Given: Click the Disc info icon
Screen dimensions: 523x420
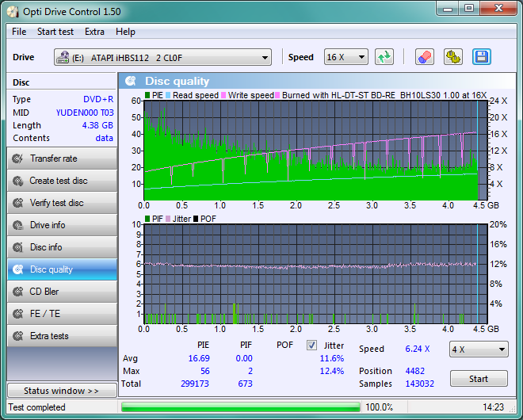Looking at the screenshot, I should [x=17, y=247].
